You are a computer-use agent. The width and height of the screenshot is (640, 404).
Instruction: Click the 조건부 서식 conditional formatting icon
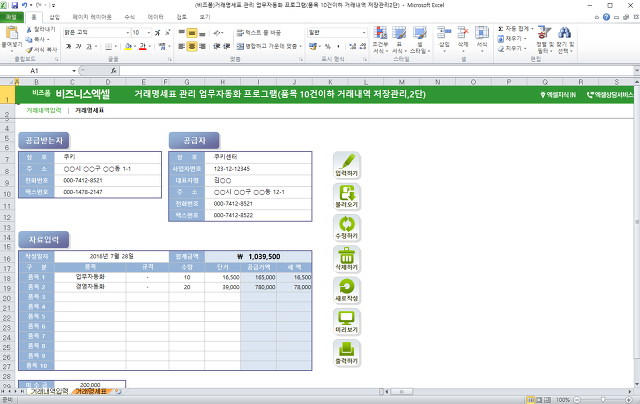point(380,33)
